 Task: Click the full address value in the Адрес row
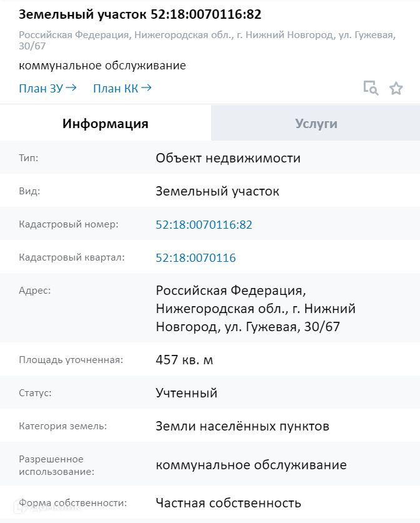pos(256,309)
